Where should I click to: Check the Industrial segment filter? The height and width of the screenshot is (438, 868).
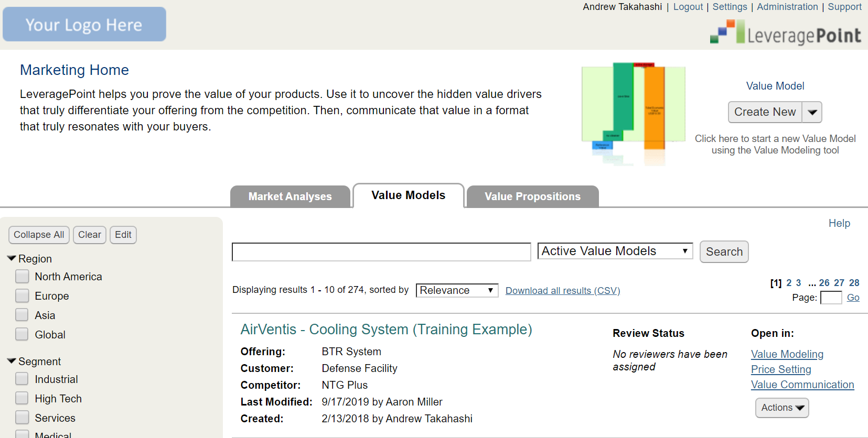click(x=22, y=379)
